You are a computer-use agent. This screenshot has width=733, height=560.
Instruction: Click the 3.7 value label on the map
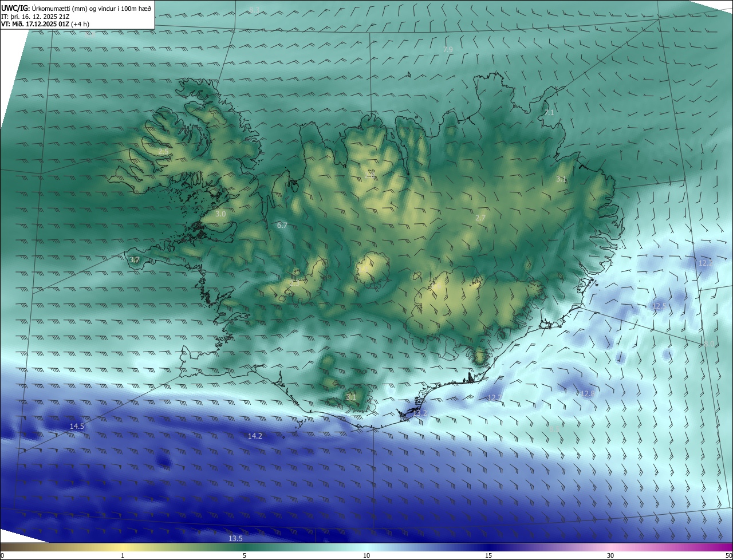click(135, 260)
